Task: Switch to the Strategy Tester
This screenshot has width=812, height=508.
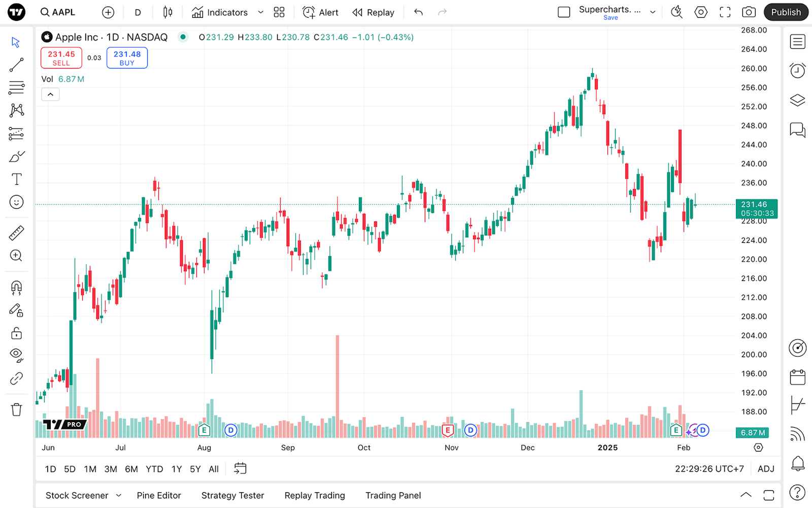Action: [232, 495]
